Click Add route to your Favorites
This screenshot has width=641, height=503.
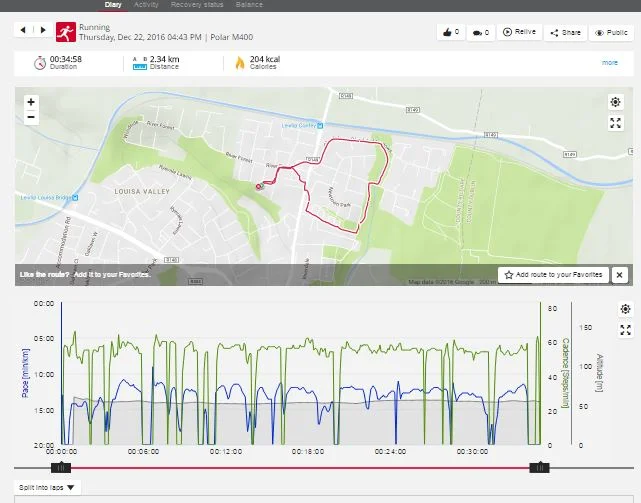click(551, 274)
